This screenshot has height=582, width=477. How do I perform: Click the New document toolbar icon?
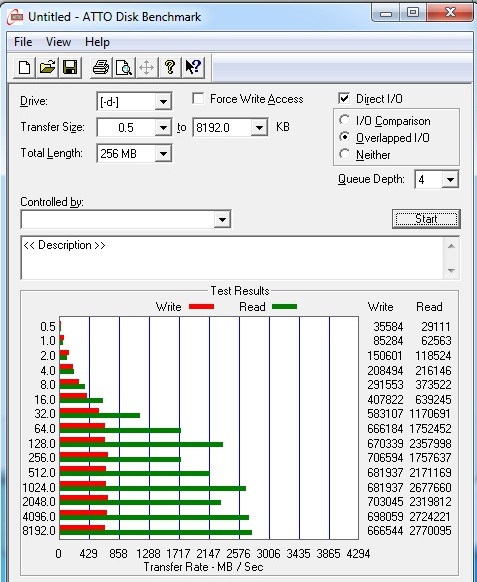(x=24, y=68)
